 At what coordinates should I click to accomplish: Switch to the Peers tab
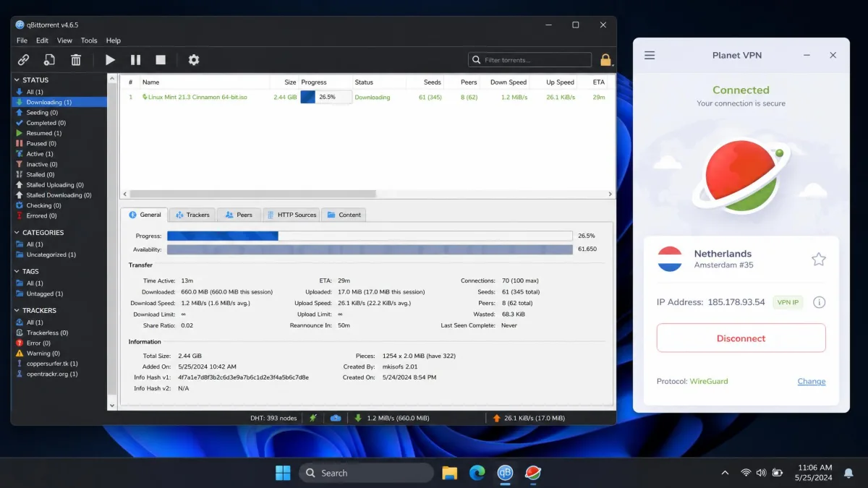point(239,215)
